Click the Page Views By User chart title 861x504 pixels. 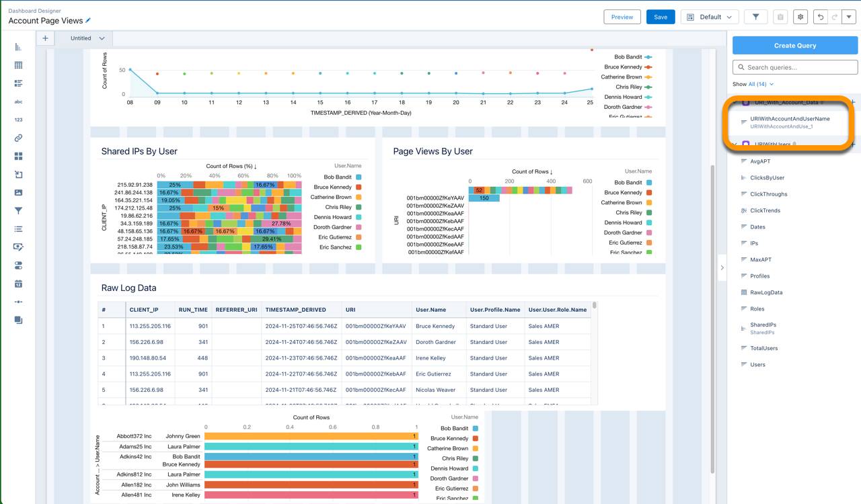(x=433, y=151)
